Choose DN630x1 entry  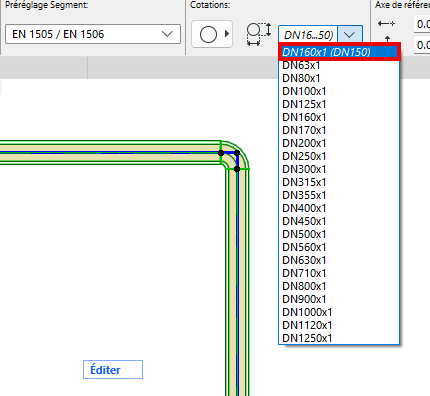pos(339,260)
